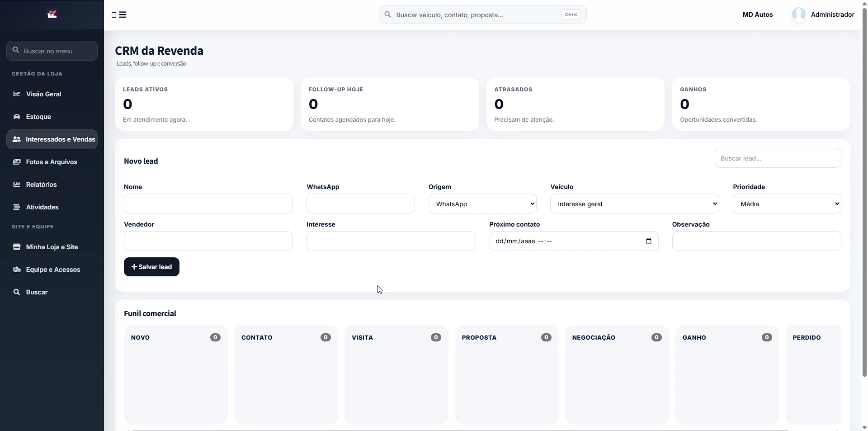Toggle the sidebar with the hamburger icon
Image resolution: width=868 pixels, height=431 pixels.
[123, 15]
